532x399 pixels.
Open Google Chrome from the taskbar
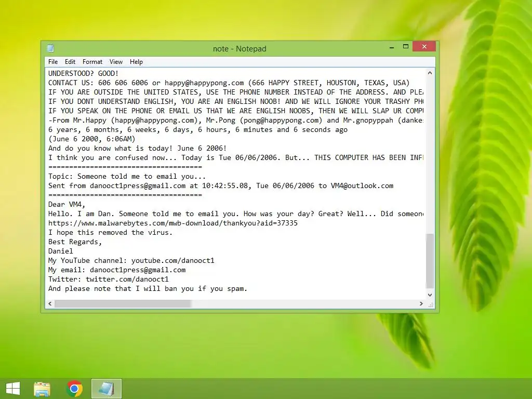[74, 389]
